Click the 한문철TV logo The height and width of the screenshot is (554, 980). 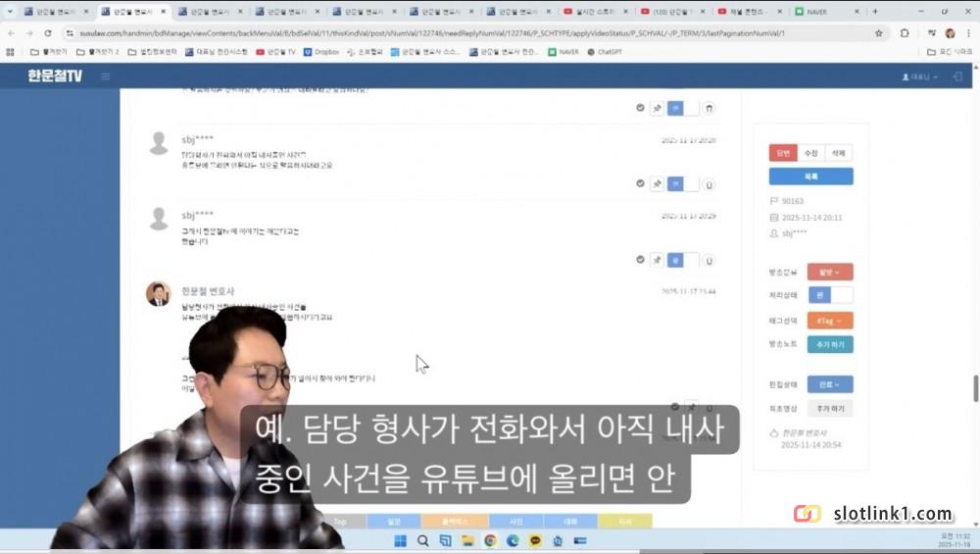[x=55, y=76]
